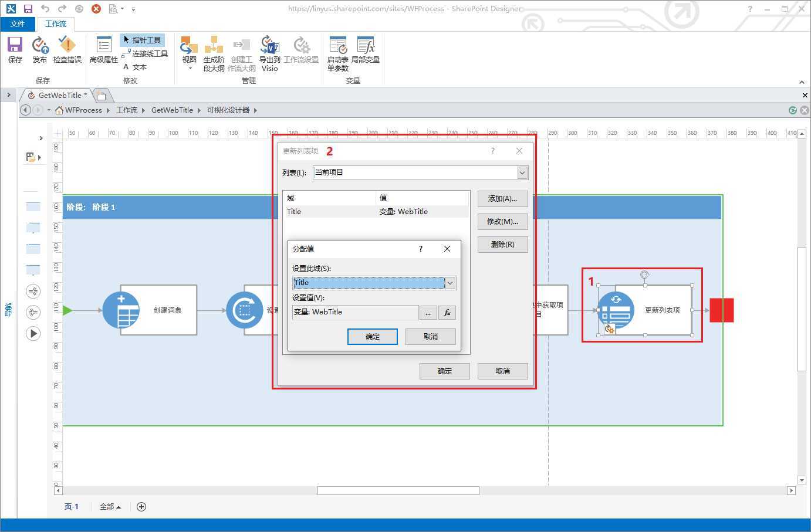Select the Pointer tool (指针工具)
This screenshot has width=811, height=532.
coord(142,40)
